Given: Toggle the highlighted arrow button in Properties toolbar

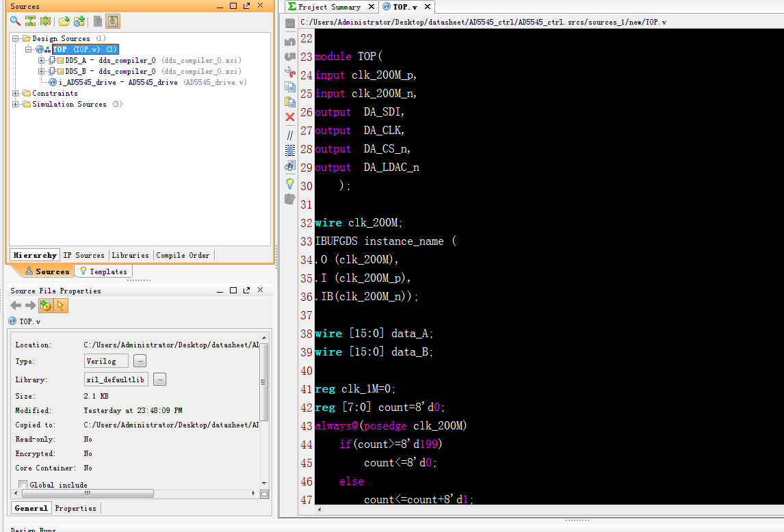Looking at the screenshot, I should pos(61,306).
